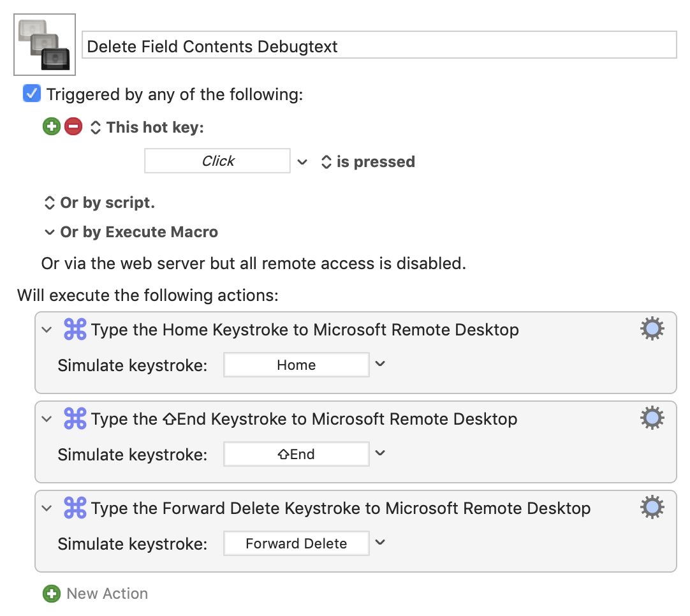Click the hot key 'Click' field
The width and height of the screenshot is (690, 616).
[x=217, y=161]
